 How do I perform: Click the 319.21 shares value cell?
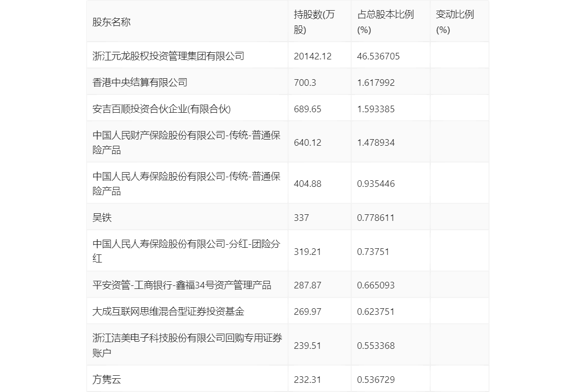click(307, 251)
